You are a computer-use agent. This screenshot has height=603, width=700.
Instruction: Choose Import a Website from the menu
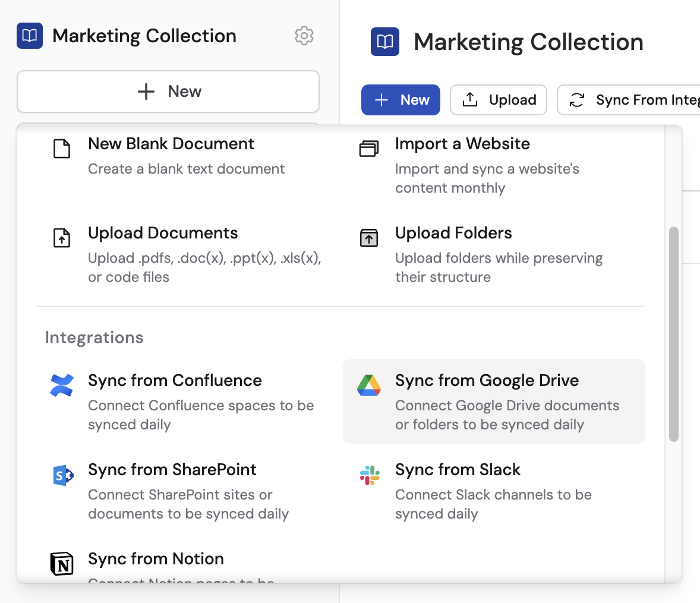click(x=462, y=144)
